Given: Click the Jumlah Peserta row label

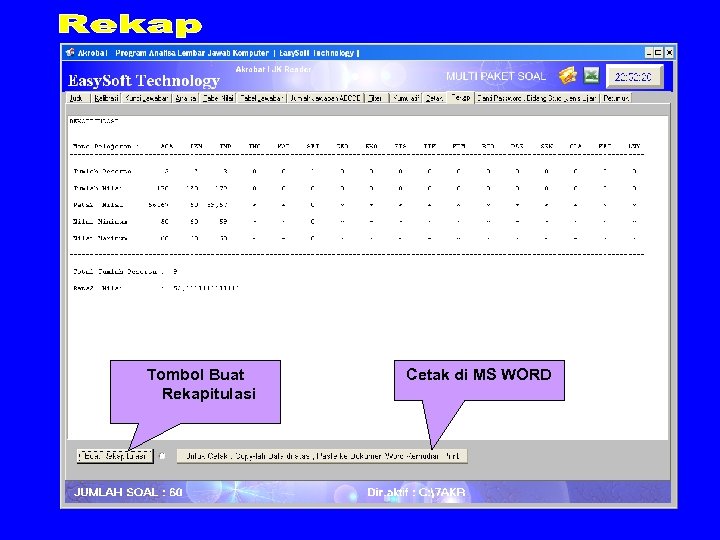Looking at the screenshot, I should [x=102, y=171].
